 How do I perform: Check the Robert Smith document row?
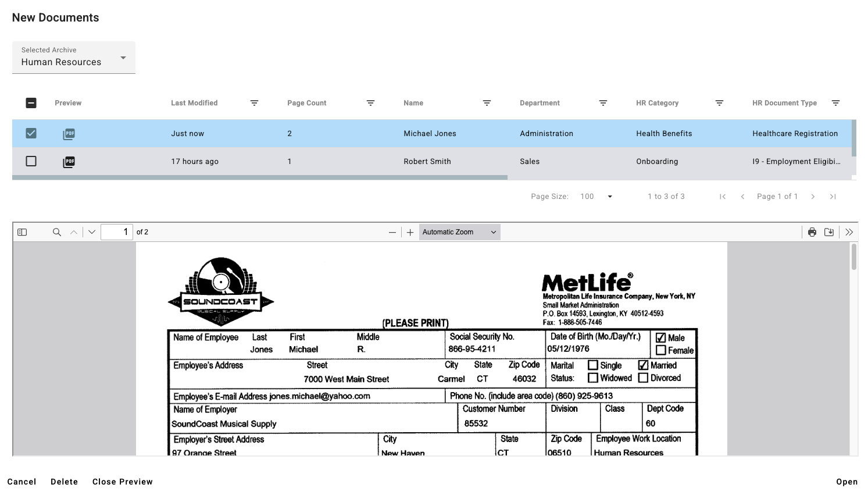[31, 161]
